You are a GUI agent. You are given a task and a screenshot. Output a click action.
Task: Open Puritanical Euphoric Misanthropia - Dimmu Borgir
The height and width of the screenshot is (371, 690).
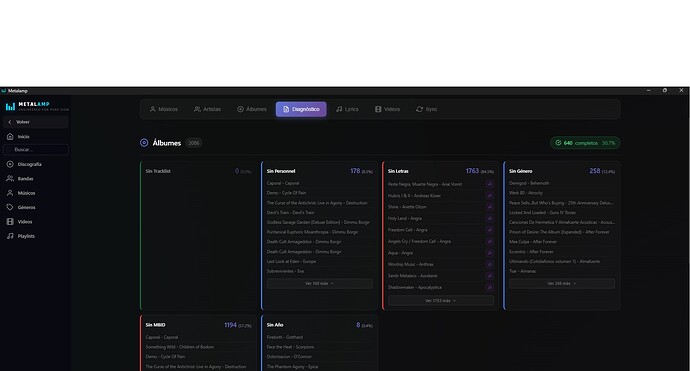click(x=312, y=232)
